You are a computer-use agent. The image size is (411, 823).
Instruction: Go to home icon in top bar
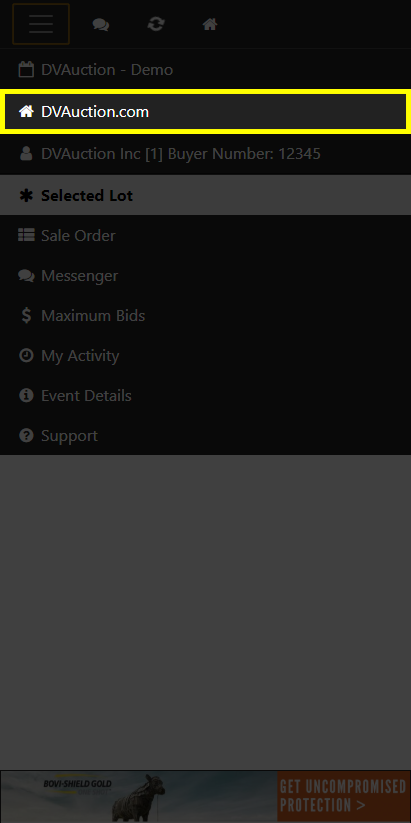click(210, 24)
